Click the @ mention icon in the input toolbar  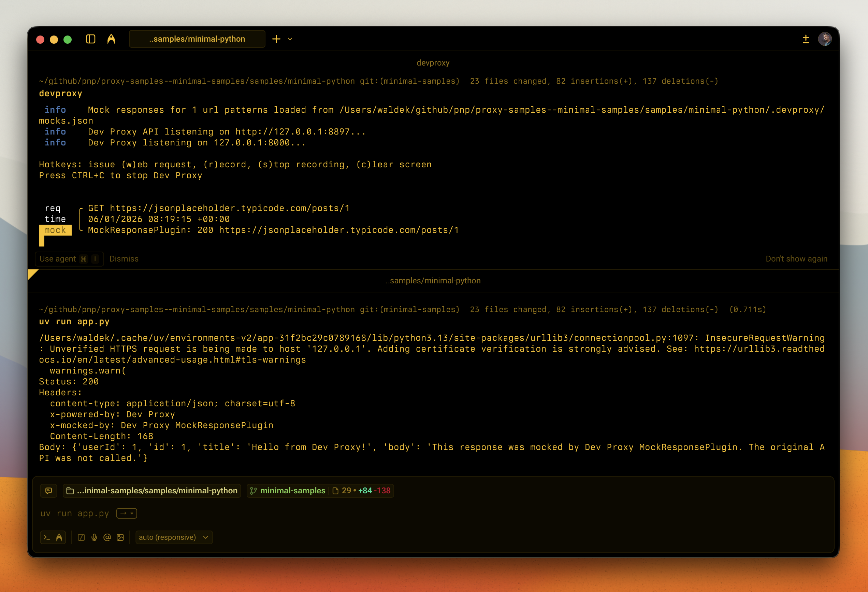coord(107,537)
